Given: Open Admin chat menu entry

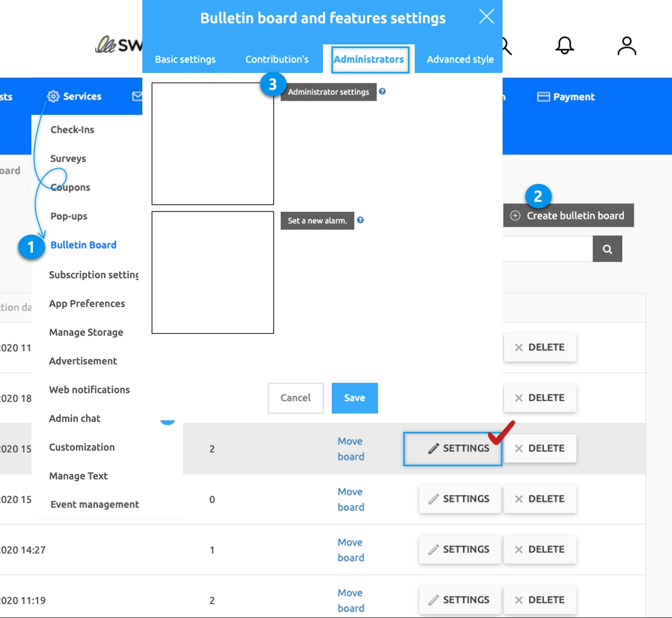Looking at the screenshot, I should coord(74,418).
